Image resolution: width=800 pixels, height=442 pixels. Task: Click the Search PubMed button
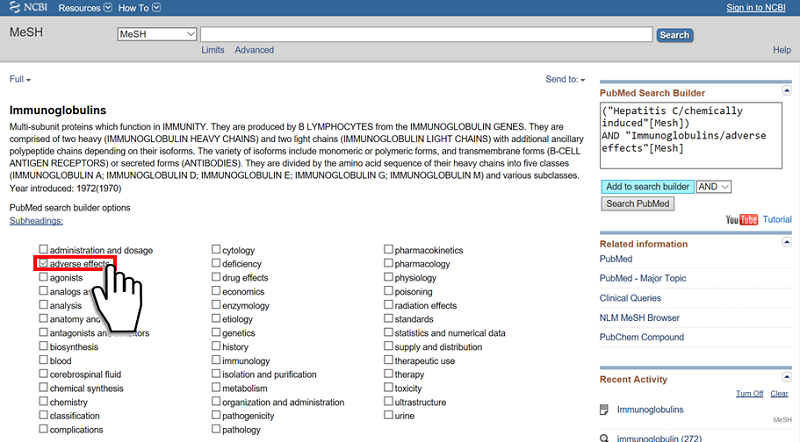(638, 204)
